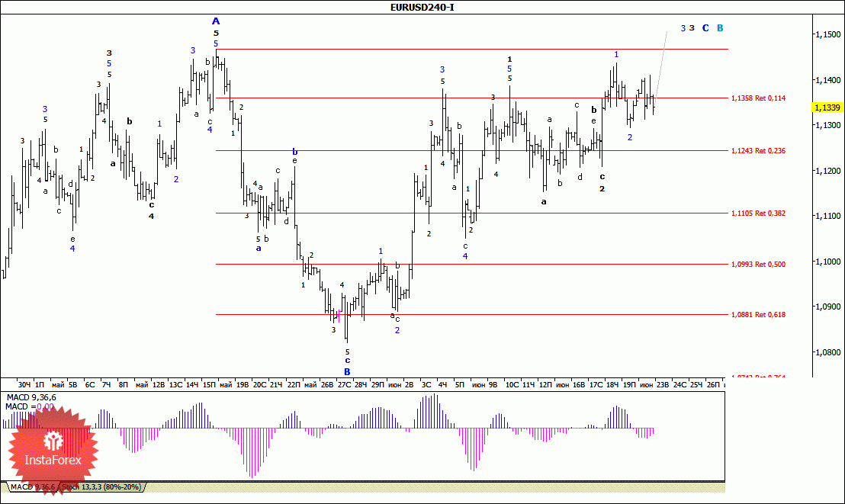Click the MACD 9,36,6 indicator label in the subwindow
This screenshot has width=845, height=504.
[x=31, y=398]
